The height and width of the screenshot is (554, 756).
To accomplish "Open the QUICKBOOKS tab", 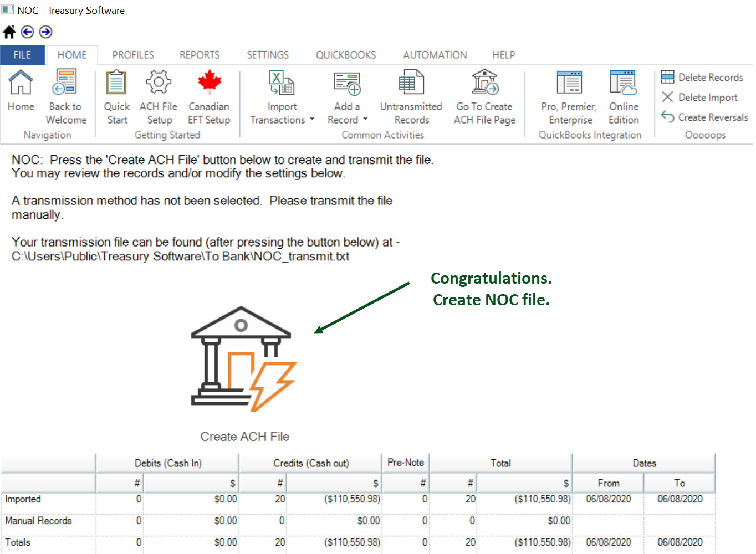I will coord(346,55).
